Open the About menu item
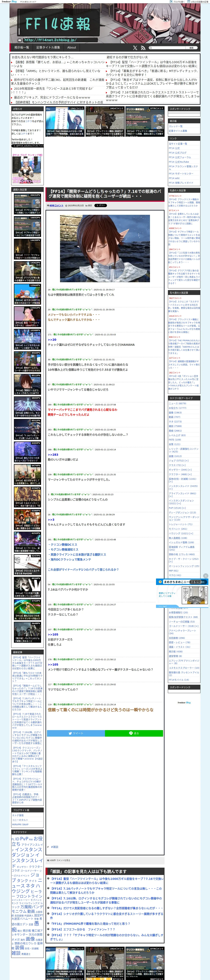This screenshot has width=210, height=980. tap(72, 48)
